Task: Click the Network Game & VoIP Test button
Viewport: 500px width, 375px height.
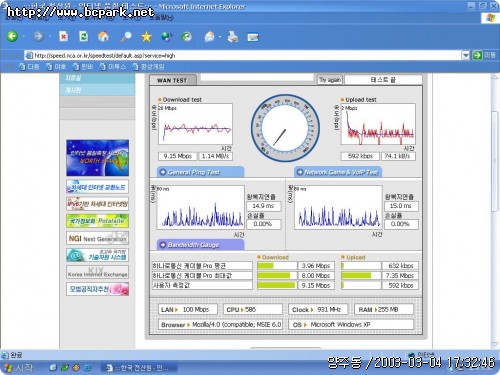Action: [338, 172]
